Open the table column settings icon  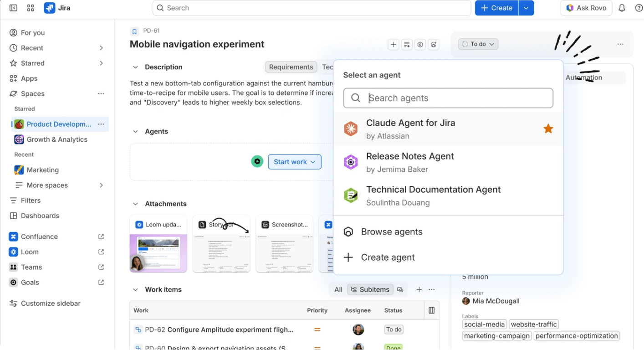click(431, 310)
